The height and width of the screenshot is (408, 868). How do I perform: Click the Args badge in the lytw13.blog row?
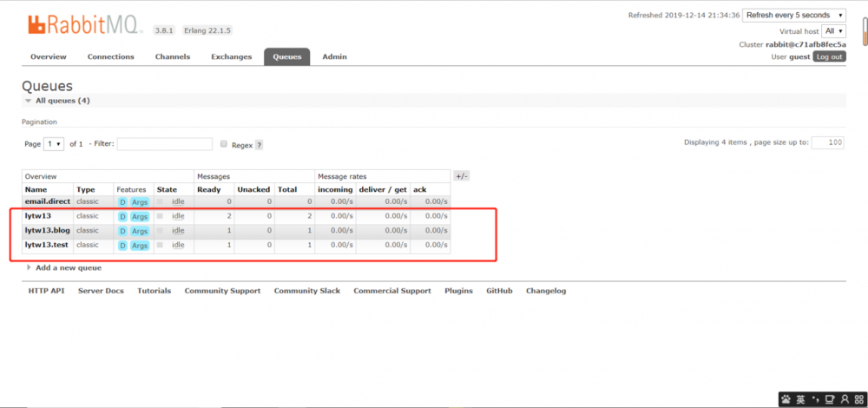[x=140, y=231]
